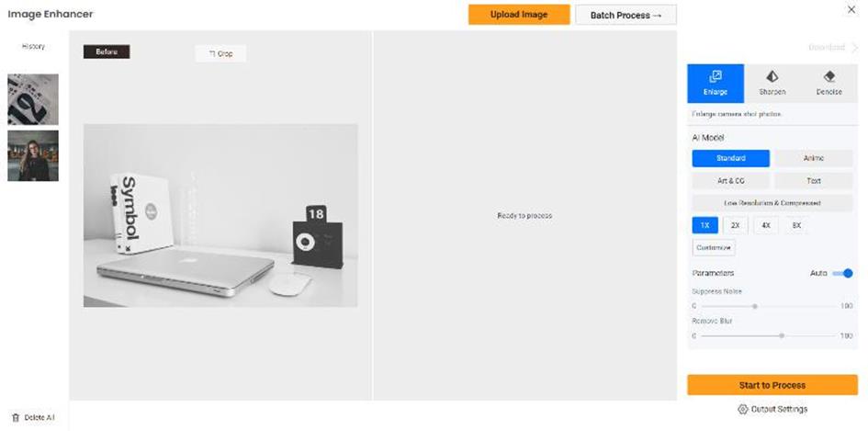Click Start to Process button

[772, 385]
